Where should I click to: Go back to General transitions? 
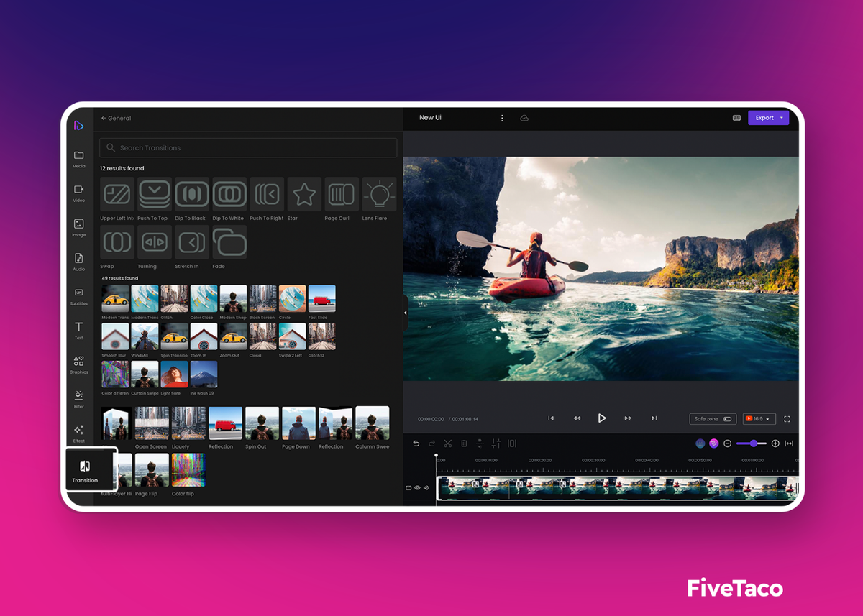116,118
